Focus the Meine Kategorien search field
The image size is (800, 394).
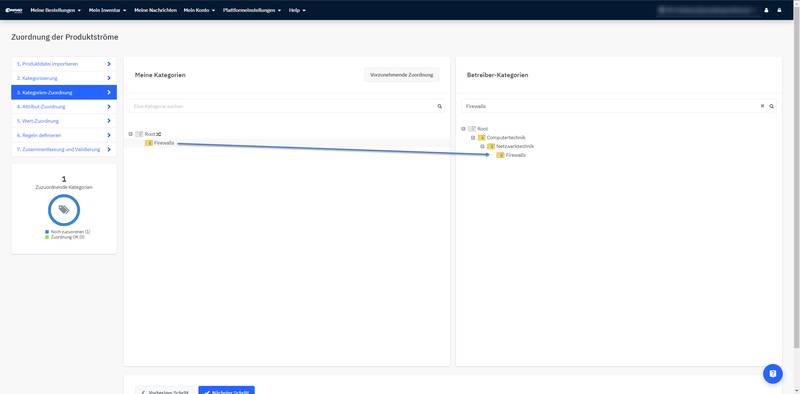click(282, 106)
